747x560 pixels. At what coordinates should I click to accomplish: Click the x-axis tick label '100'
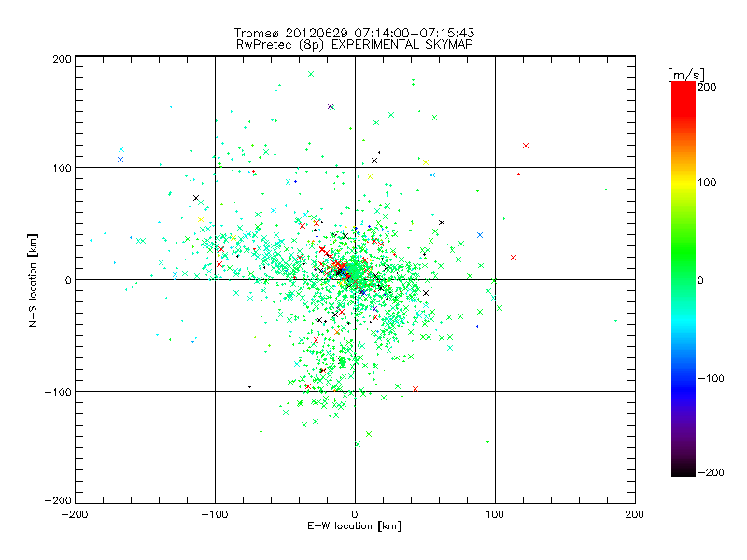[x=495, y=514]
